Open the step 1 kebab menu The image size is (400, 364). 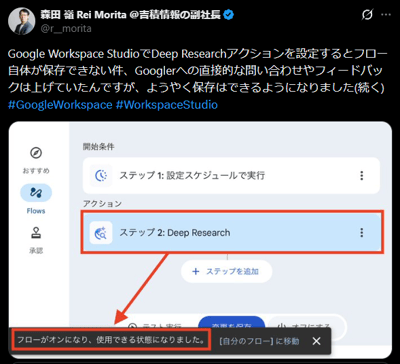tap(362, 175)
